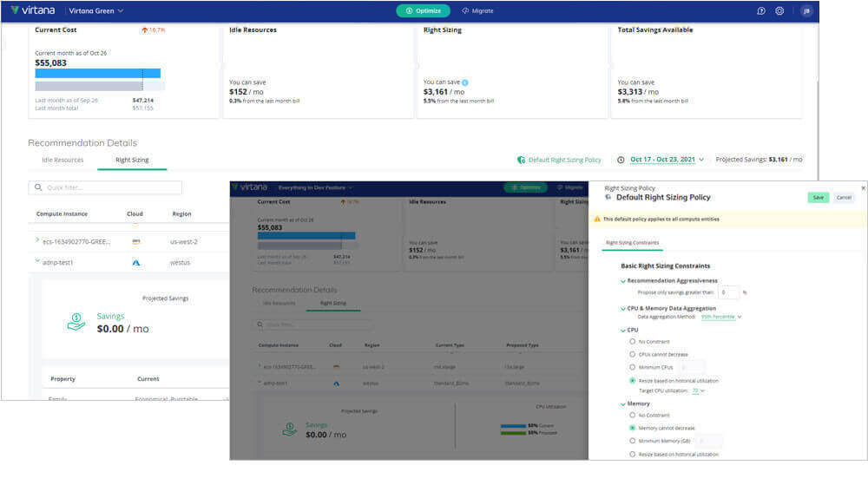Viewport: 868px width, 485px height.
Task: Collapse the CPU constraints section
Action: pyautogui.click(x=623, y=331)
